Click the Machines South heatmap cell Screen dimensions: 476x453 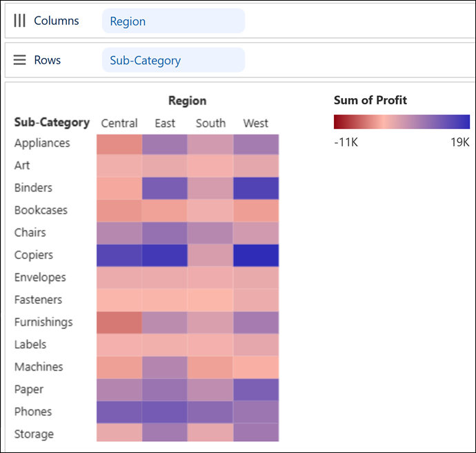pos(210,367)
